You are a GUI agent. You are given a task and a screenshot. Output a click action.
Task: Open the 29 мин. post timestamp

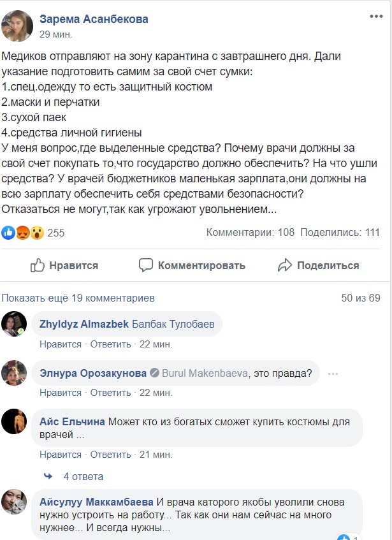tap(55, 34)
